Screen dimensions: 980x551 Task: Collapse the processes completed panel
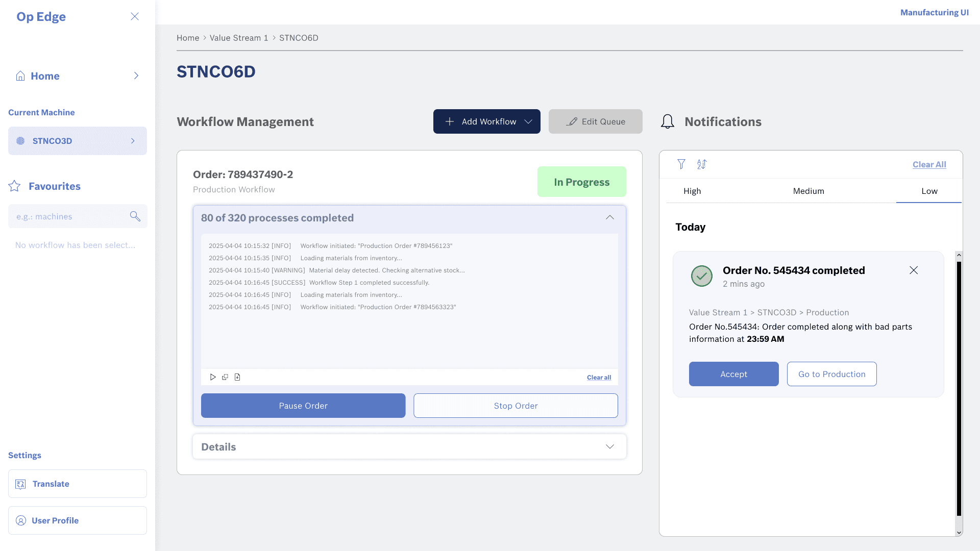[610, 218]
